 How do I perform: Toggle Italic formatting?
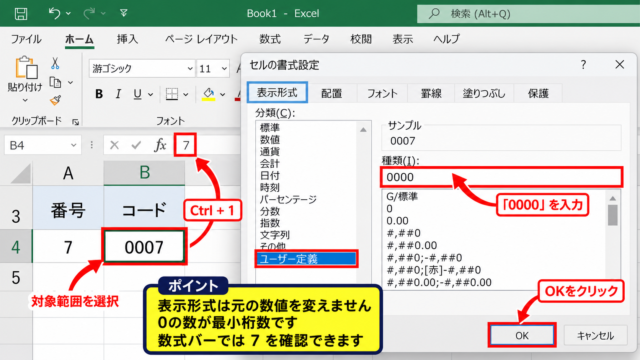coord(118,94)
